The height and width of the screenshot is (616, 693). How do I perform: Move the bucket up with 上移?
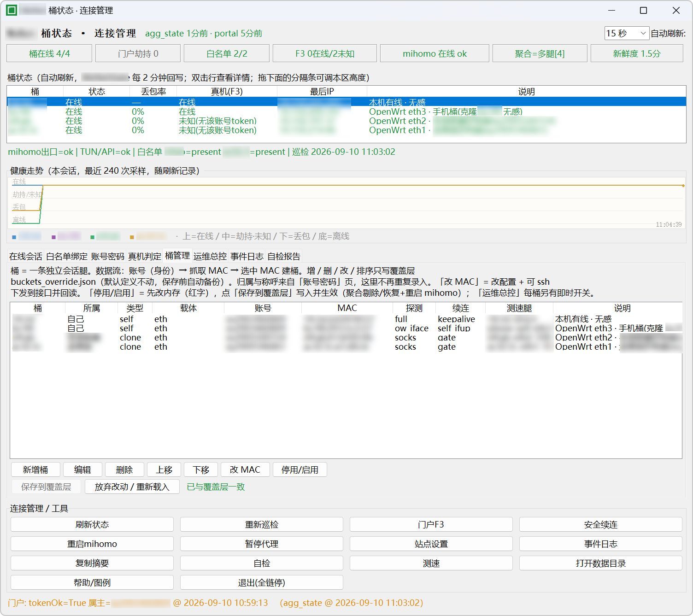164,469
